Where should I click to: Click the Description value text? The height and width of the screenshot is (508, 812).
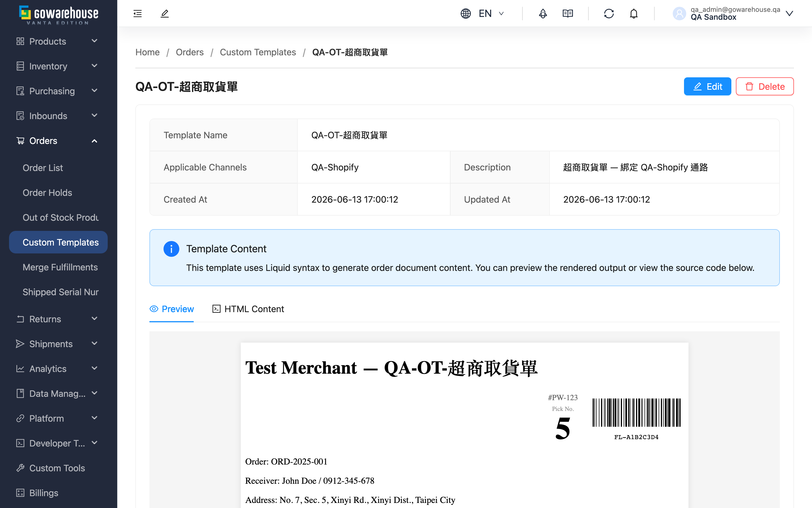click(x=635, y=167)
